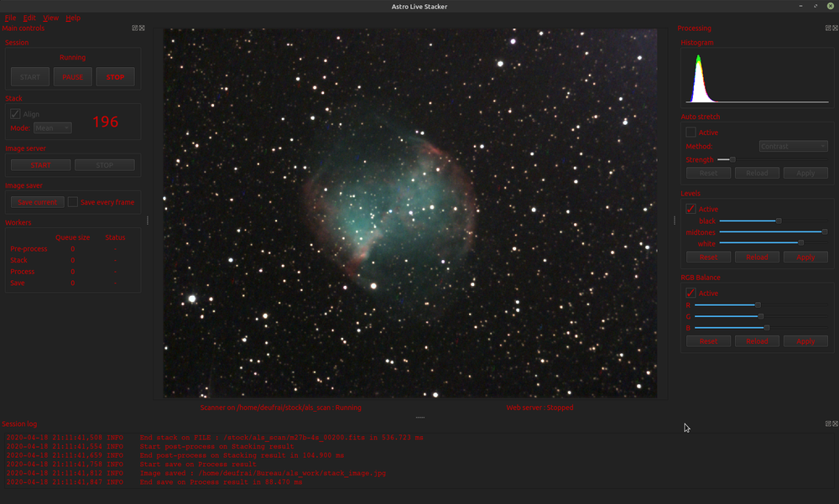Screen dimensions: 839x504
Task: Click the Running session status label
Action: pos(73,57)
